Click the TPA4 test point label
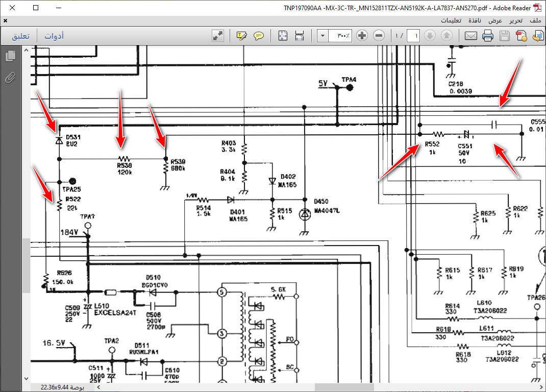The width and height of the screenshot is (546, 392). pos(349,80)
